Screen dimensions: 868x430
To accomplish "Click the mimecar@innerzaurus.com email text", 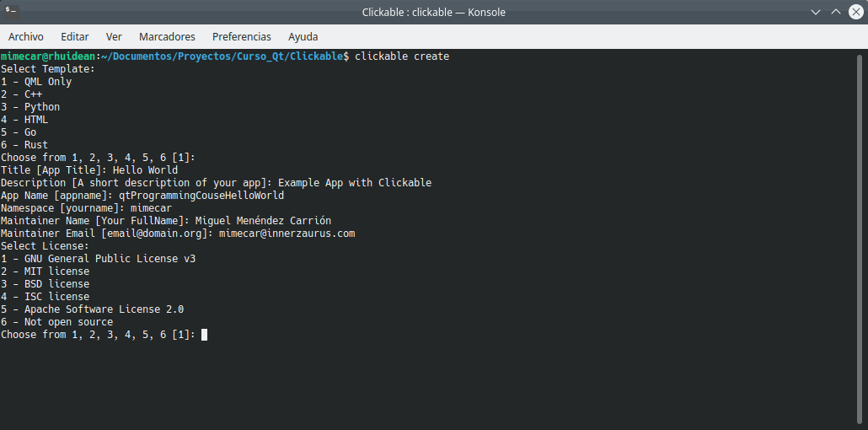I will tap(287, 234).
